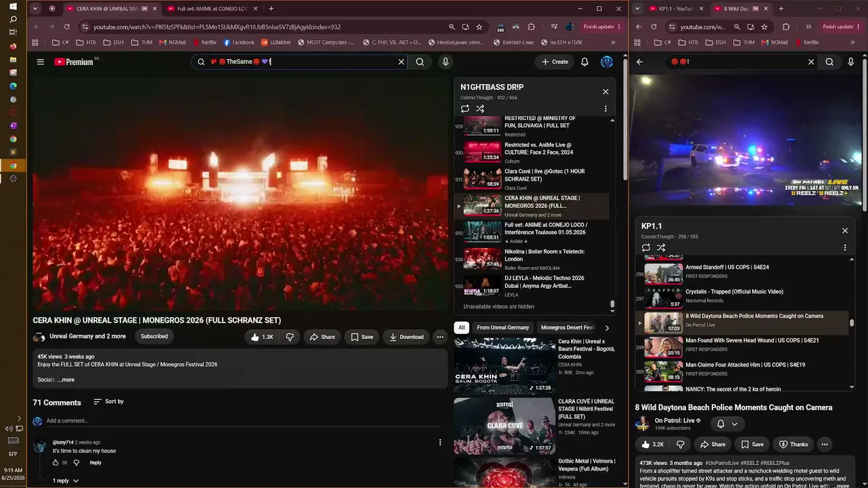Download the CERA KHIN video
The width and height of the screenshot is (868, 488).
406,337
